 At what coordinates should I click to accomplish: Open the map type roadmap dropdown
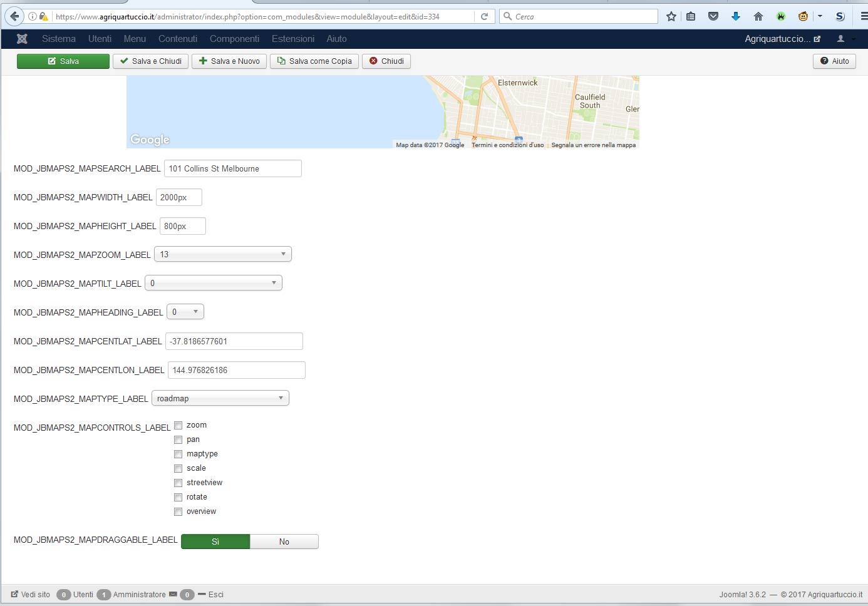point(220,398)
